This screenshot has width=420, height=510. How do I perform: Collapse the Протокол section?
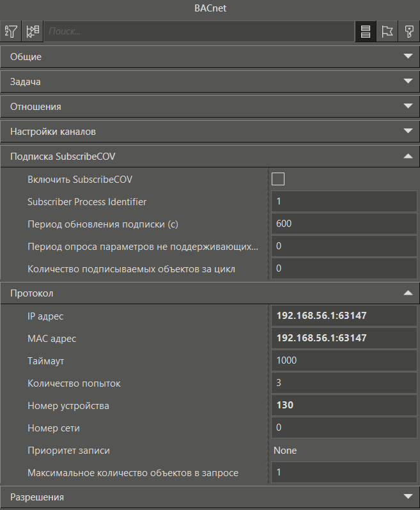(210, 293)
